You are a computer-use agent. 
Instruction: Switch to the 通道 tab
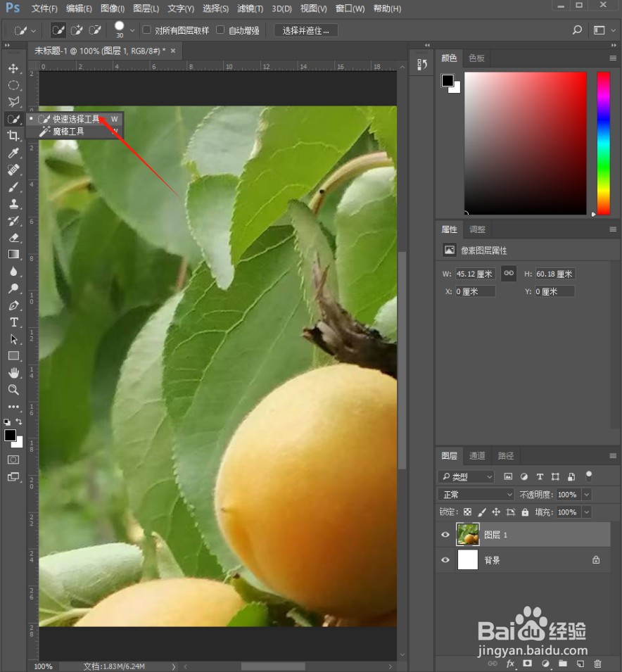[x=477, y=455]
